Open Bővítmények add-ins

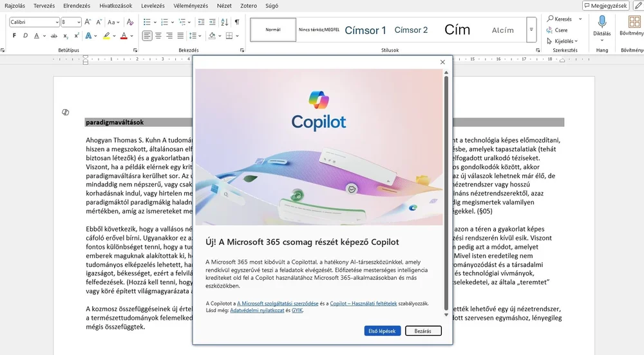[x=634, y=26]
